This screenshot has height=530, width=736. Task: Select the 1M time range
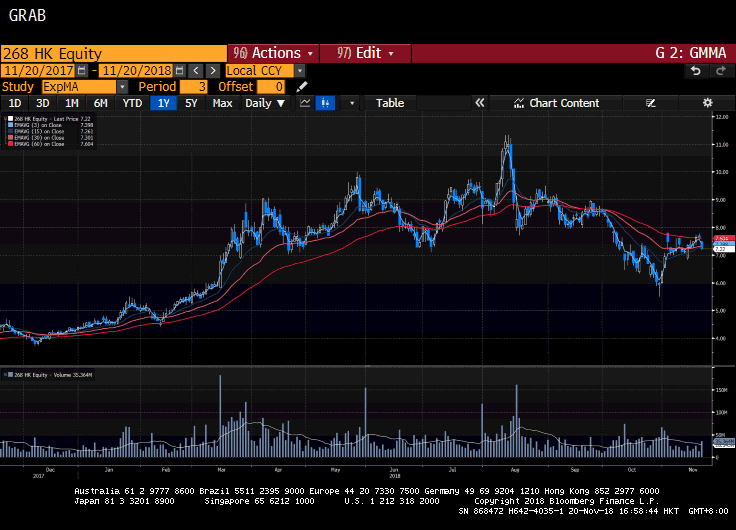coord(71,103)
